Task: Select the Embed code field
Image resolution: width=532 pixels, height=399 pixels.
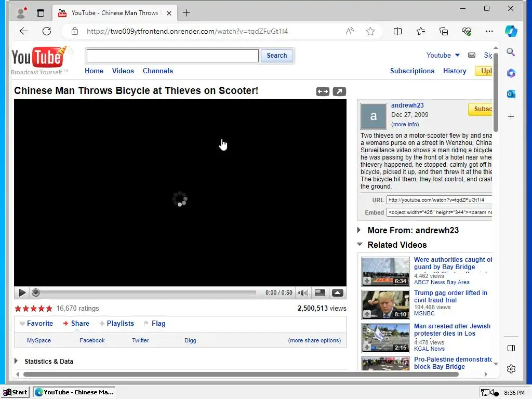Action: click(439, 212)
